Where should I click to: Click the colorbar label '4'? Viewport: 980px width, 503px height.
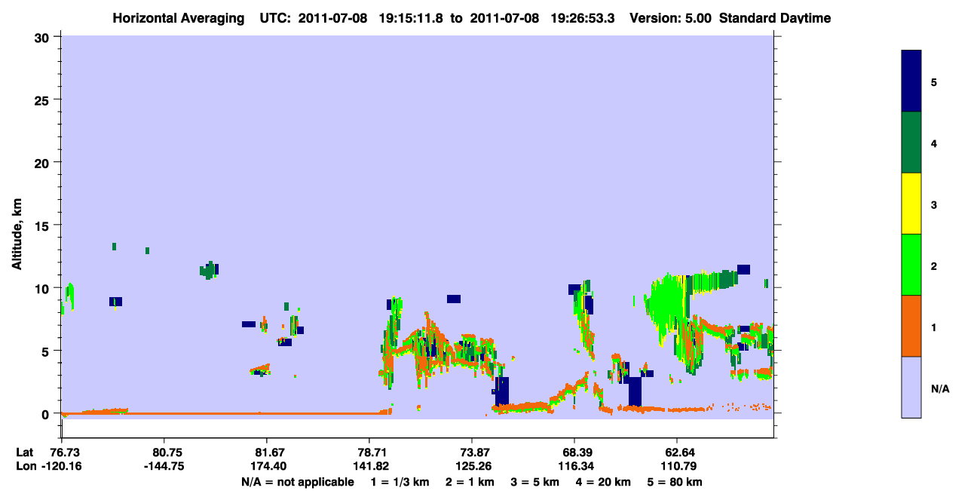click(x=934, y=143)
